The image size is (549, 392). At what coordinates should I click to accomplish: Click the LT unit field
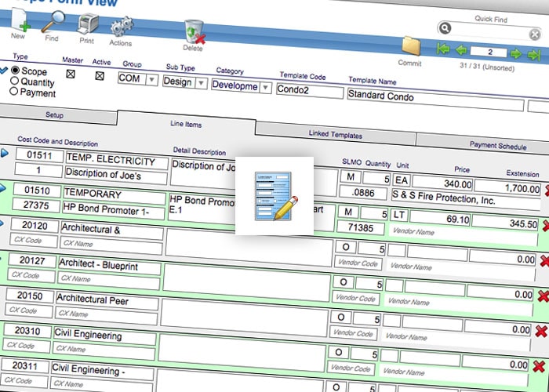399,215
